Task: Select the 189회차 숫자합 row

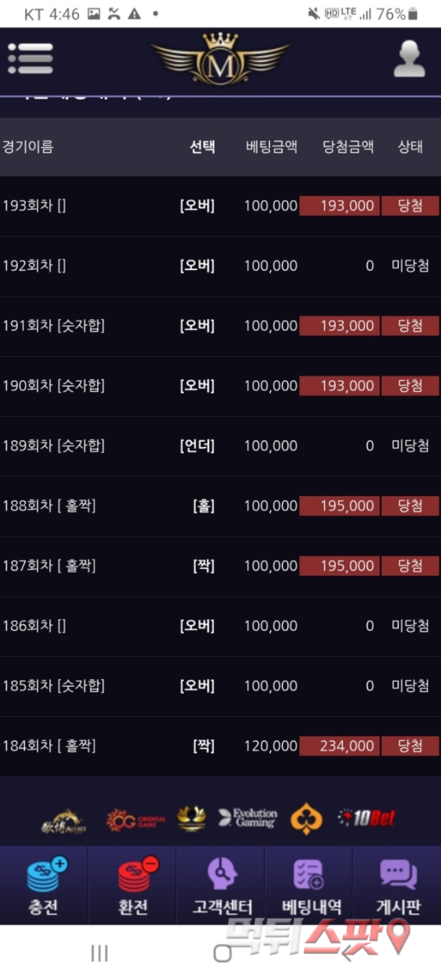Action: (x=221, y=446)
